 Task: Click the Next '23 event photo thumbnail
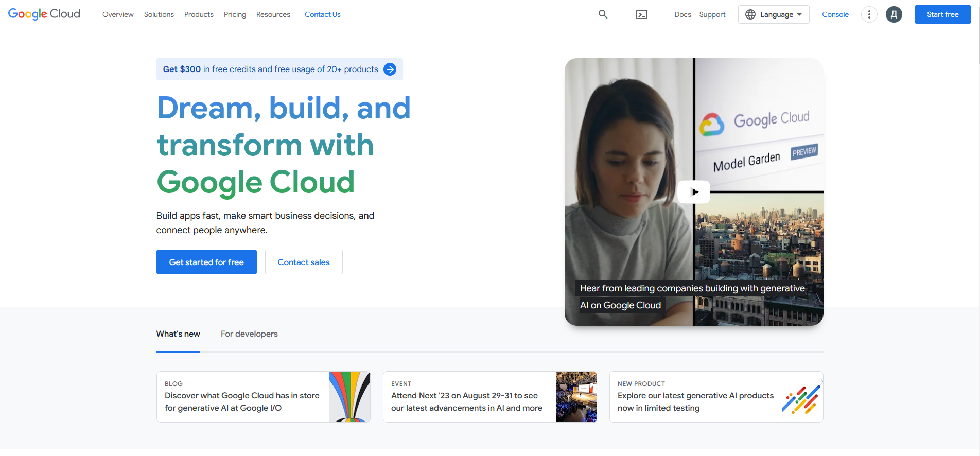pos(576,397)
